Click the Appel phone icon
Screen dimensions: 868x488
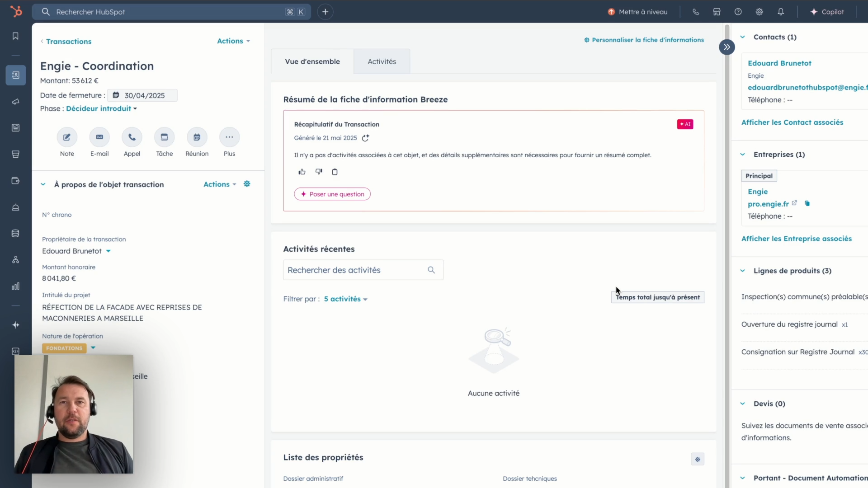(x=132, y=137)
